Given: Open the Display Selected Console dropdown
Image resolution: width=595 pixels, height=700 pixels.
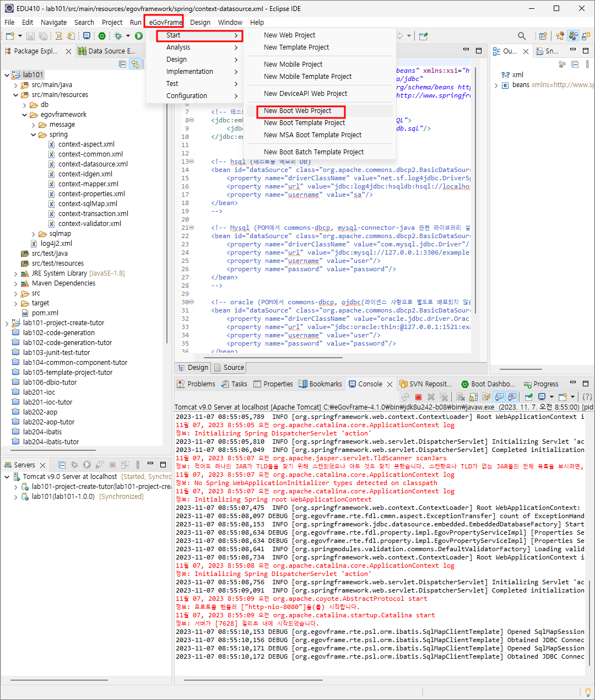Looking at the screenshot, I should pyautogui.click(x=551, y=397).
